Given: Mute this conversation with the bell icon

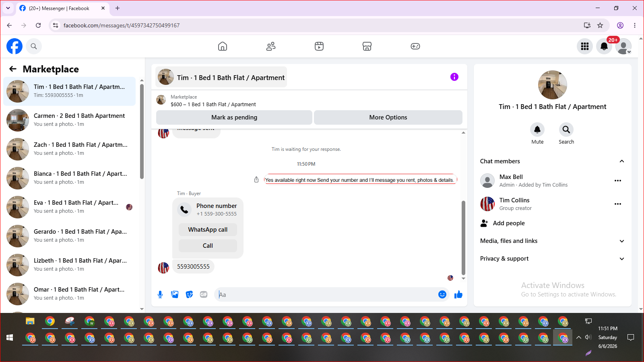Looking at the screenshot, I should [x=537, y=130].
